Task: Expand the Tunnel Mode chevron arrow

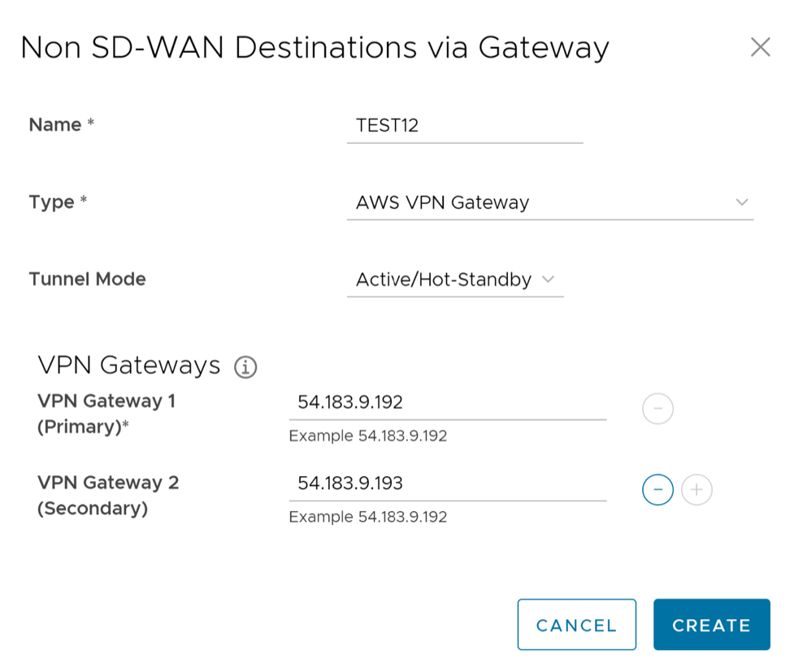Action: [x=548, y=280]
